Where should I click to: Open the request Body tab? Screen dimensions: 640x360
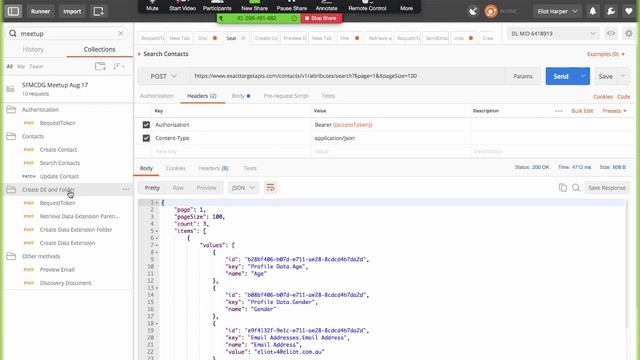click(x=240, y=96)
